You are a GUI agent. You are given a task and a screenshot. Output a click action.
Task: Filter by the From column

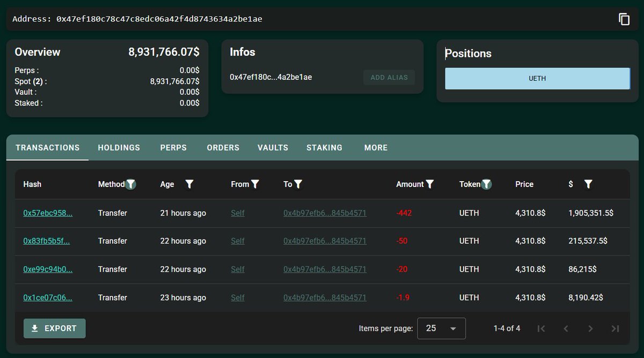tap(255, 184)
